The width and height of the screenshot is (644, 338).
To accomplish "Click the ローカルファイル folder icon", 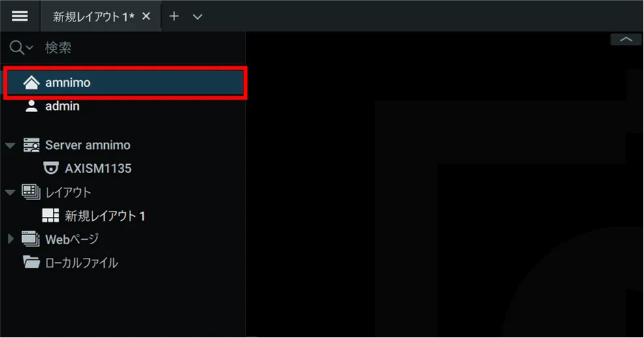I will pyautogui.click(x=32, y=262).
